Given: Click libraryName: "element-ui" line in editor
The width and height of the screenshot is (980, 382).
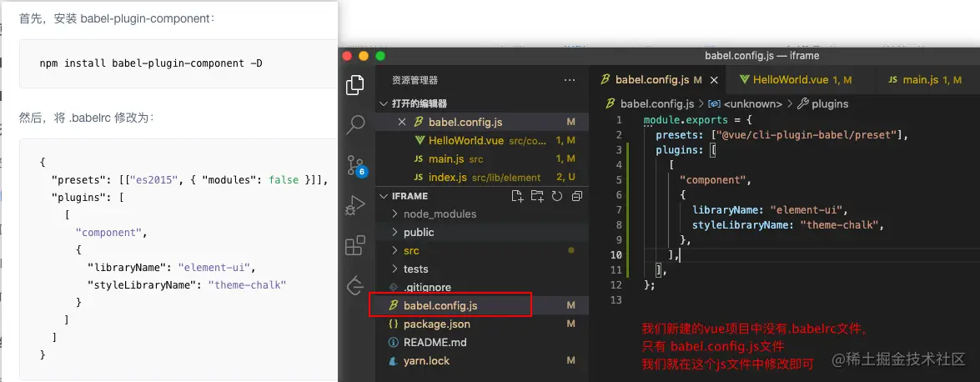Looking at the screenshot, I should point(772,210).
